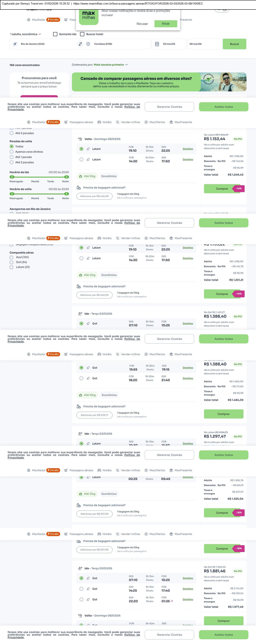Open the 1 adulto, econômica passenger dropdown
The width and height of the screenshot is (256, 644).
[26, 34]
